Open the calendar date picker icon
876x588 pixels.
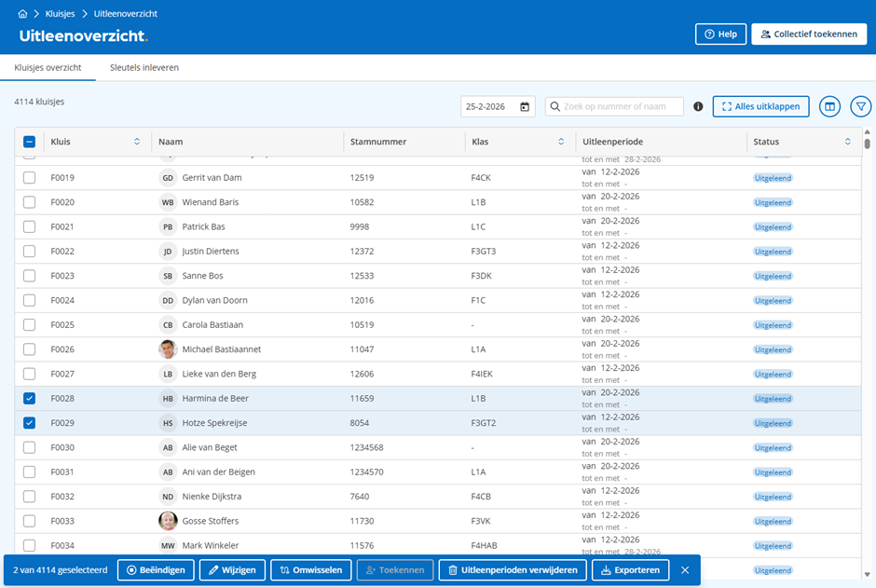pyautogui.click(x=525, y=107)
